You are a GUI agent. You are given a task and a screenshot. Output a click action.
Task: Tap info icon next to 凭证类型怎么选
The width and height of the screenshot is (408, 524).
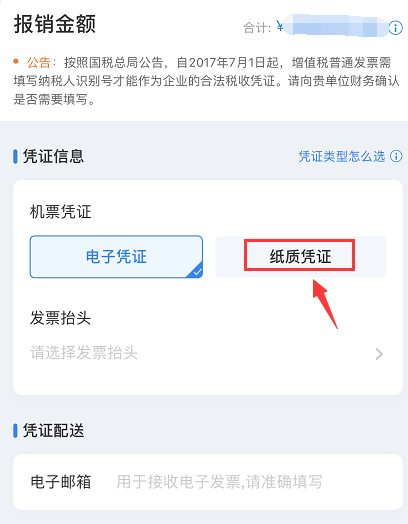point(396,156)
